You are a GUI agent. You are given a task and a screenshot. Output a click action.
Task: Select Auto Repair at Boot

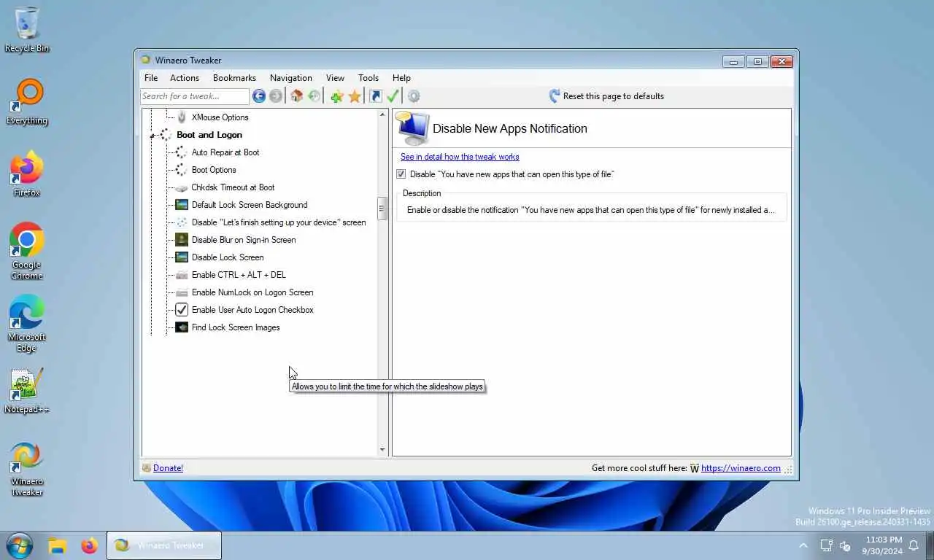click(225, 152)
